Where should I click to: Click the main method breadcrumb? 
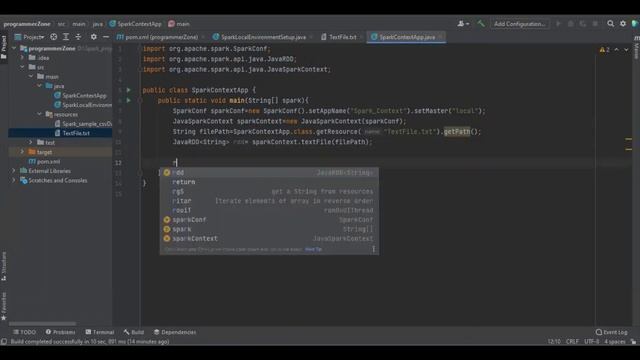[179, 24]
